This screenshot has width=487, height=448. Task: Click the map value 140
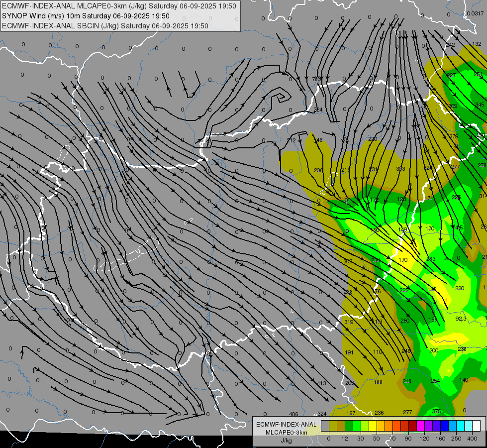pyautogui.click(x=464, y=380)
